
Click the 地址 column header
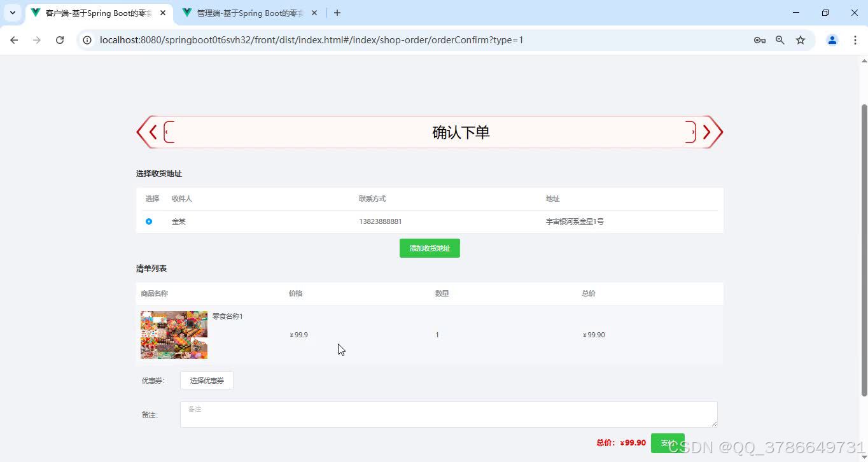coord(552,199)
